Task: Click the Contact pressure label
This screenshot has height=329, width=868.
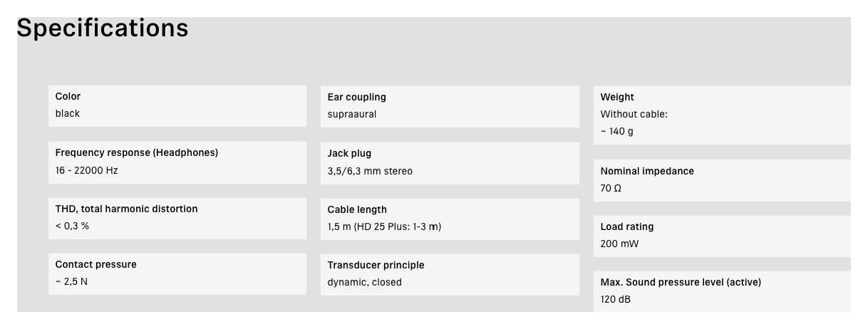Action: click(95, 264)
